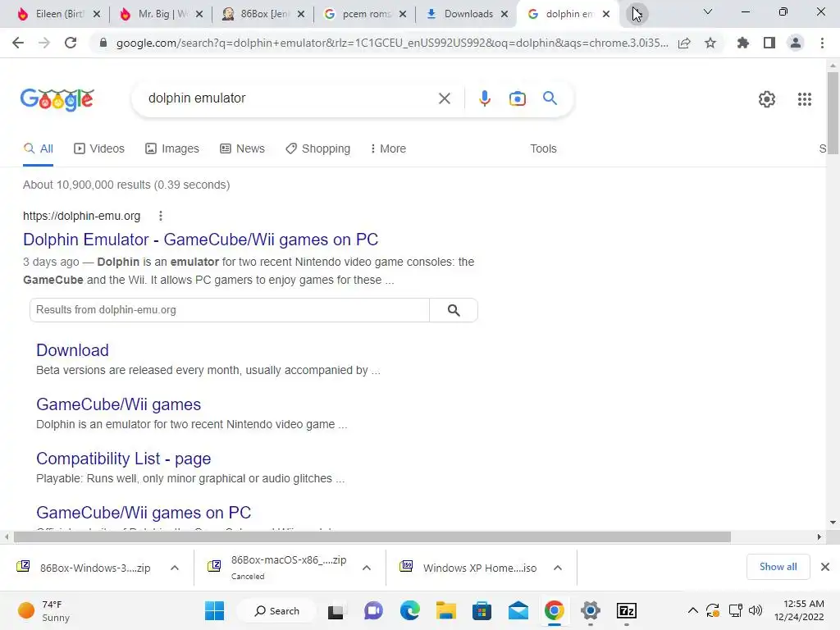Expand options for 86Box-macOS zip download
840x630 pixels.
(367, 568)
